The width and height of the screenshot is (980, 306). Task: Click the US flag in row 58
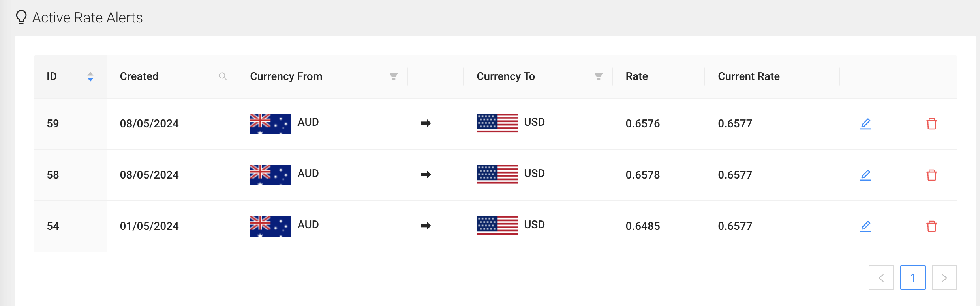(x=497, y=174)
